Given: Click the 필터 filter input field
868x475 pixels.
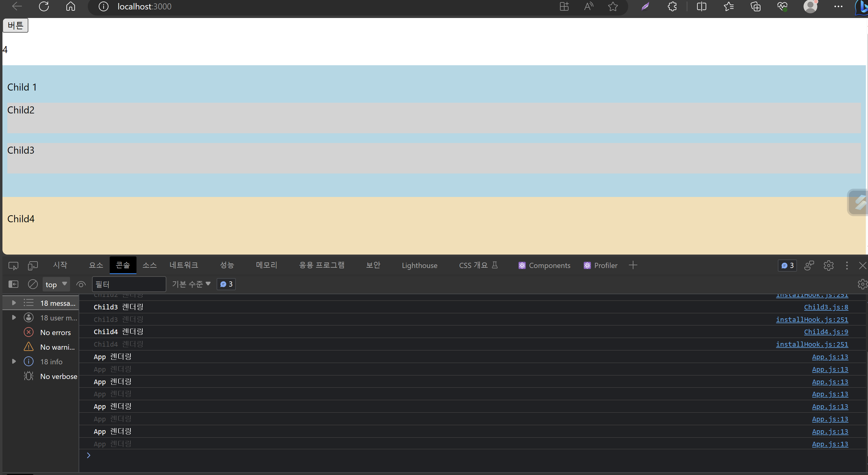Looking at the screenshot, I should tap(129, 284).
